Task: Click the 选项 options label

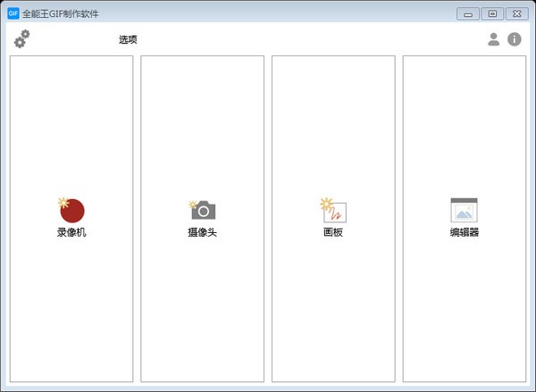Action: point(128,39)
